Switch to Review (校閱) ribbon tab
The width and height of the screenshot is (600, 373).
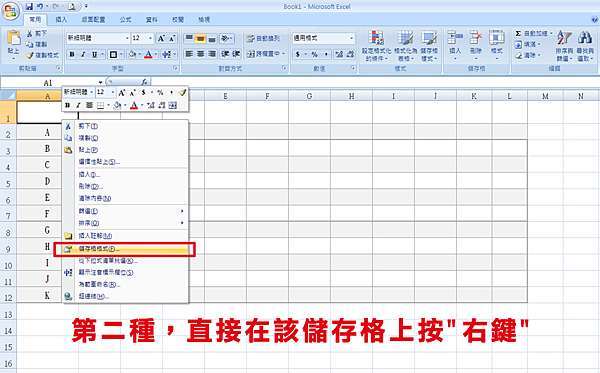[178, 19]
